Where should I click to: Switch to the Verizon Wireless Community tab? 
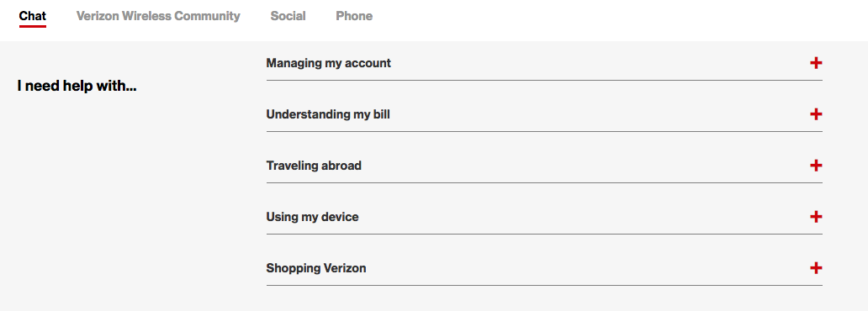coord(158,16)
